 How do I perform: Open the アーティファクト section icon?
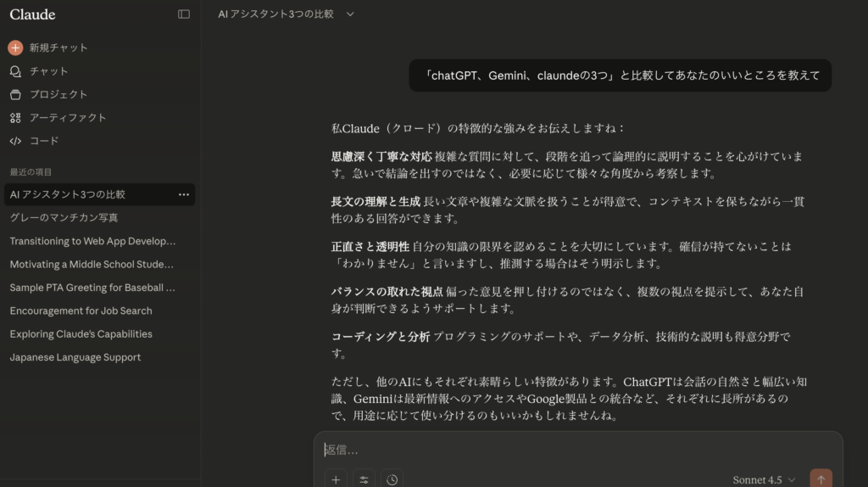15,118
